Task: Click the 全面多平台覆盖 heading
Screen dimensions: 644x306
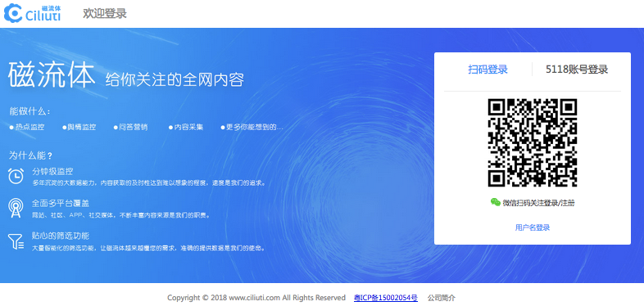Action: [x=61, y=204]
